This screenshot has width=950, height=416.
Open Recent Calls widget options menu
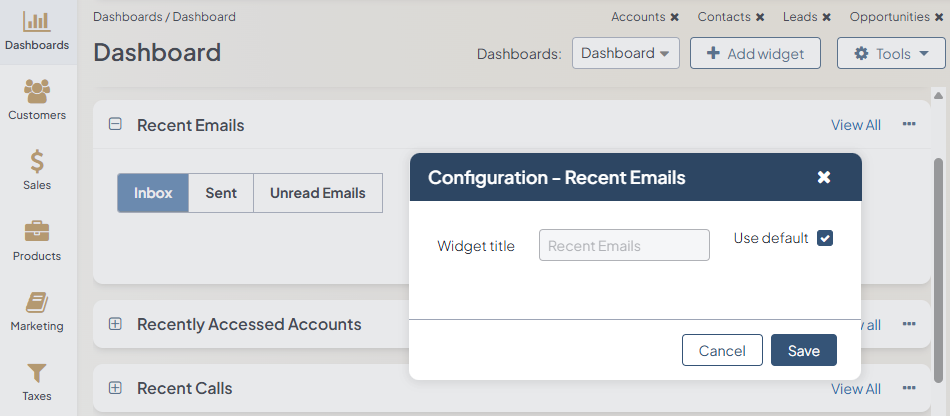click(x=909, y=388)
